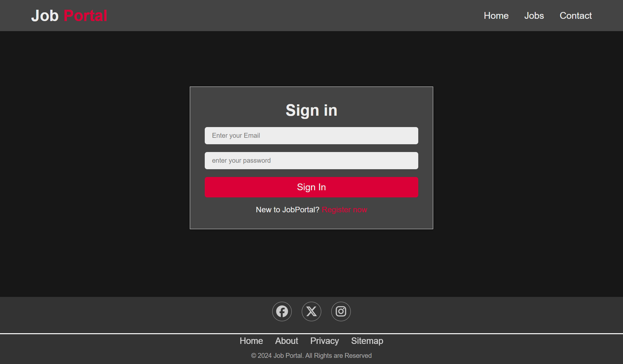Click the Sign In button

[311, 187]
